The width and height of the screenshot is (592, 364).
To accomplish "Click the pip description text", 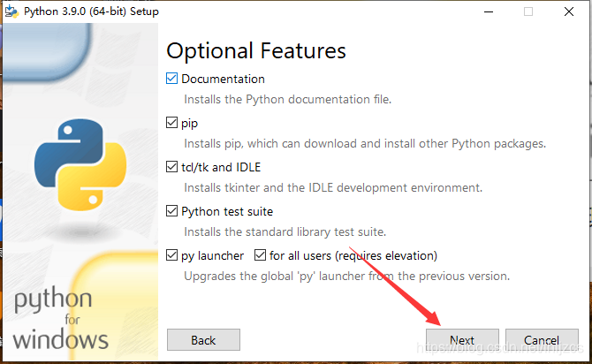I will [x=365, y=143].
